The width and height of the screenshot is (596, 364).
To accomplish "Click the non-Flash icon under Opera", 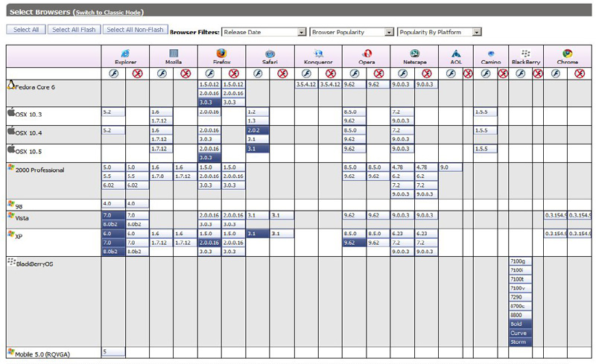I will [x=378, y=74].
